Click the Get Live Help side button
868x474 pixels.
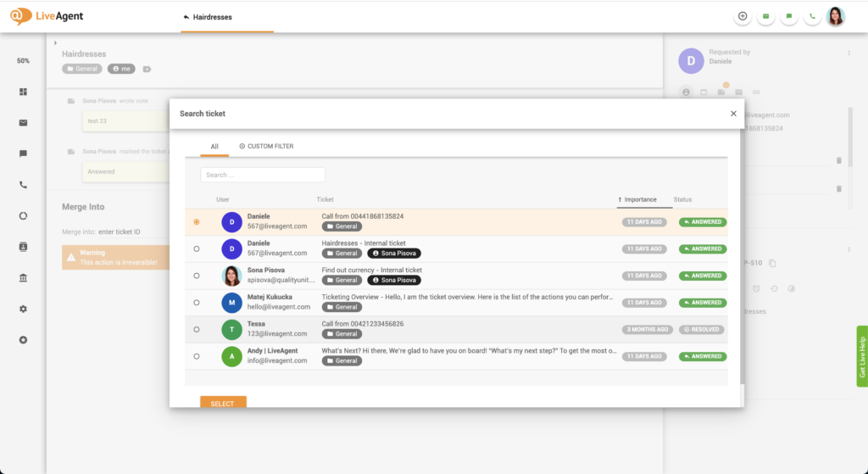[x=862, y=356]
